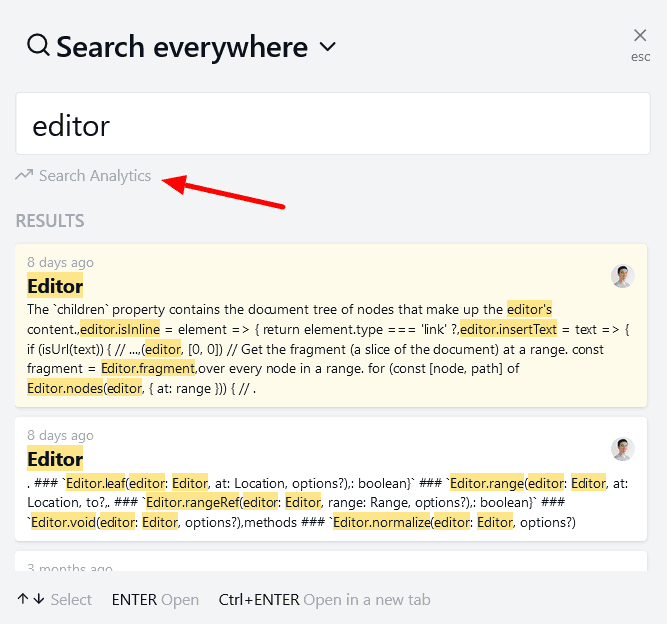Click the Ctrl+ENTER Open in new tab hint

click(324, 600)
